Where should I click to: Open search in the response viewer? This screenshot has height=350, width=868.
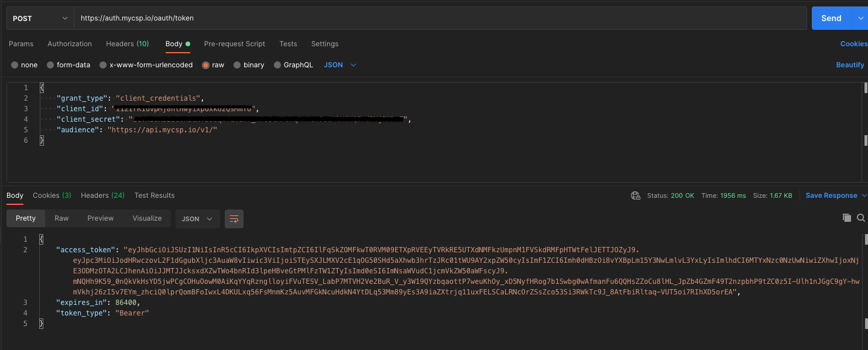coord(862,217)
